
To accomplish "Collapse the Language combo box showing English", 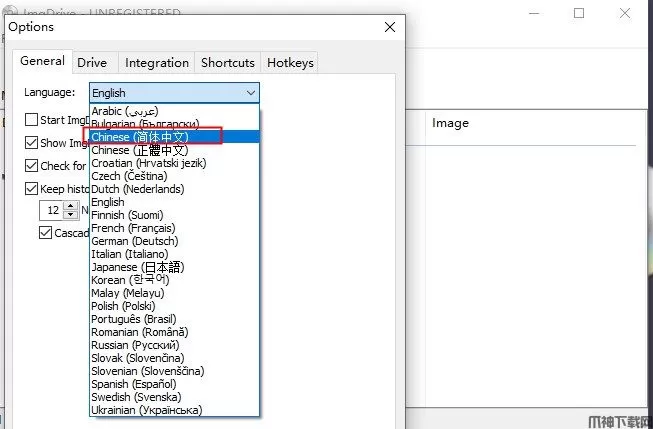I will pos(174,93).
